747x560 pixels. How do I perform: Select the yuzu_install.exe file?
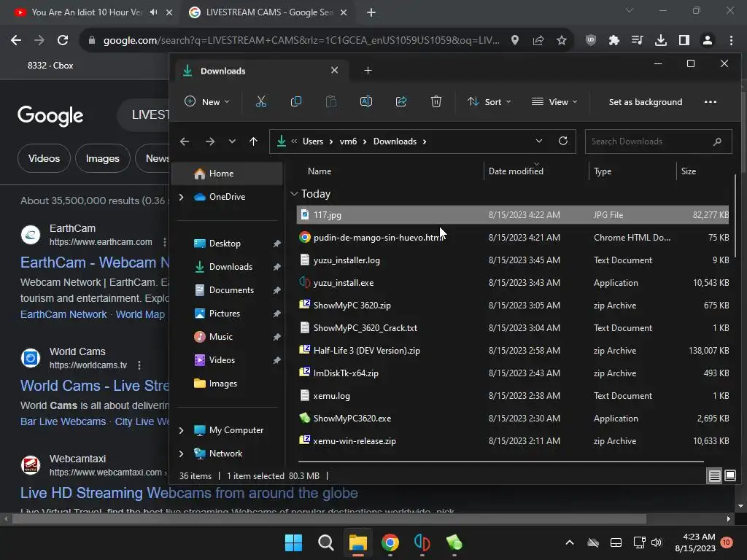tap(513, 283)
